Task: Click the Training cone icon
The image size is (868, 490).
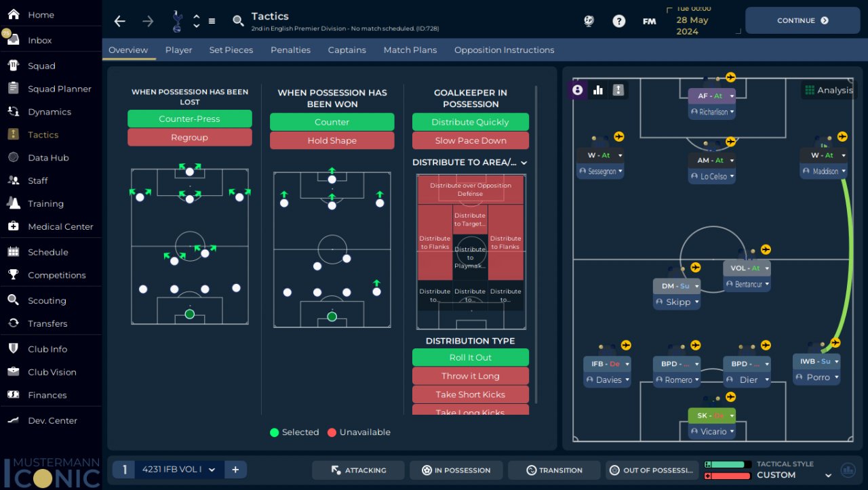Action: click(x=13, y=203)
